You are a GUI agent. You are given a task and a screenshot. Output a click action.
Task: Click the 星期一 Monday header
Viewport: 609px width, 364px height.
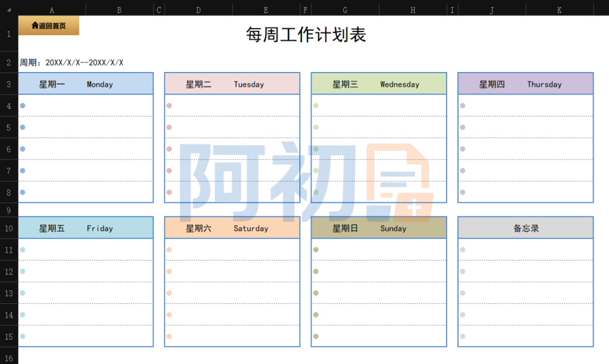(x=86, y=83)
